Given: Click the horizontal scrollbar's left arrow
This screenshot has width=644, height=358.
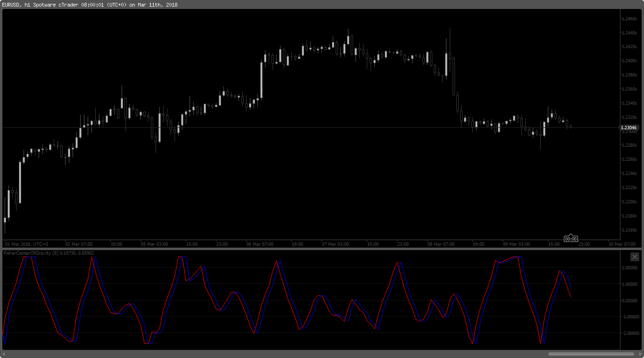Looking at the screenshot, I should [4, 354].
